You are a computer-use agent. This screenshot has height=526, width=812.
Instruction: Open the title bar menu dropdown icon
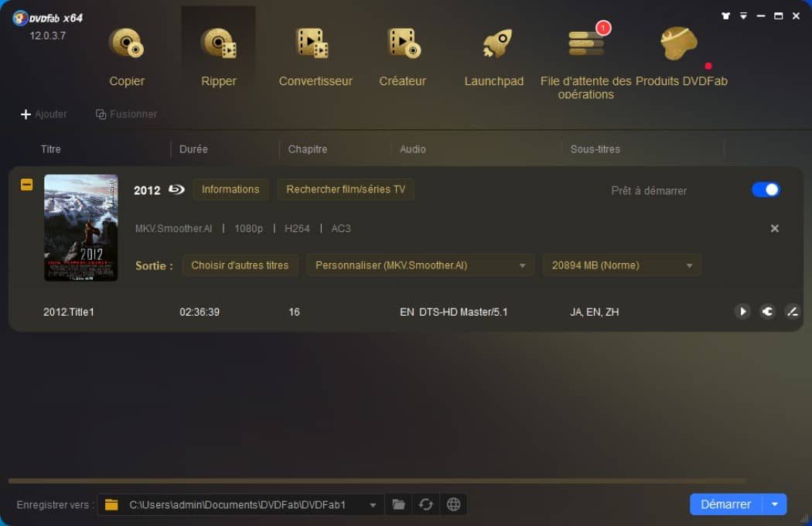[743, 16]
